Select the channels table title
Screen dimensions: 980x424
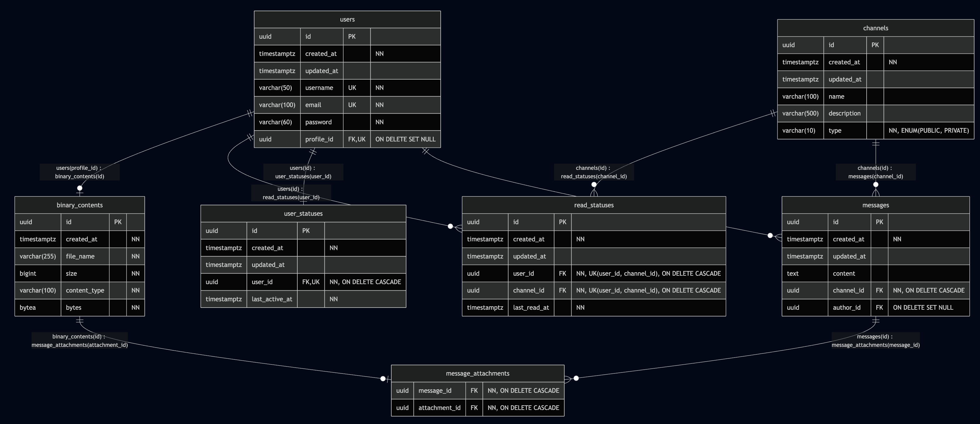coord(875,28)
